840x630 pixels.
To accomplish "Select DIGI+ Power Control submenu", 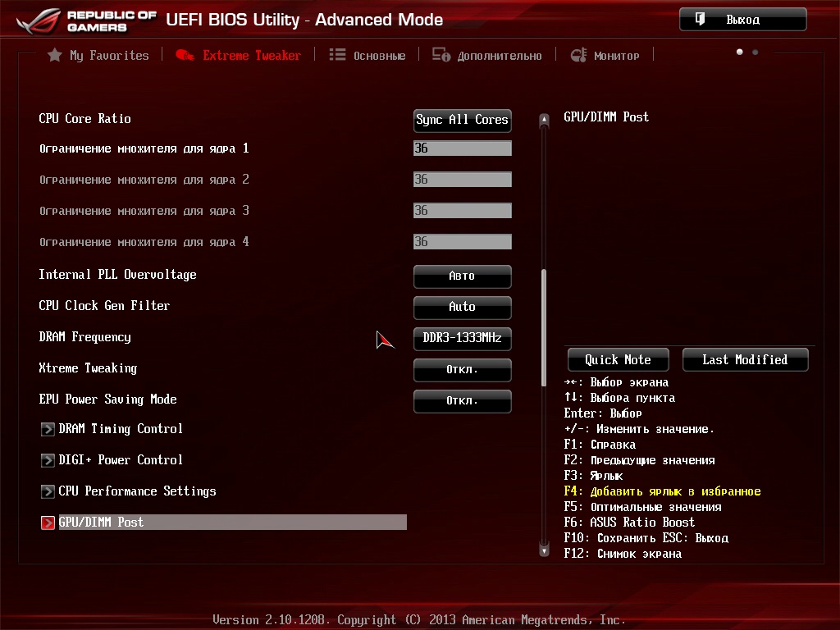I will pyautogui.click(x=121, y=459).
